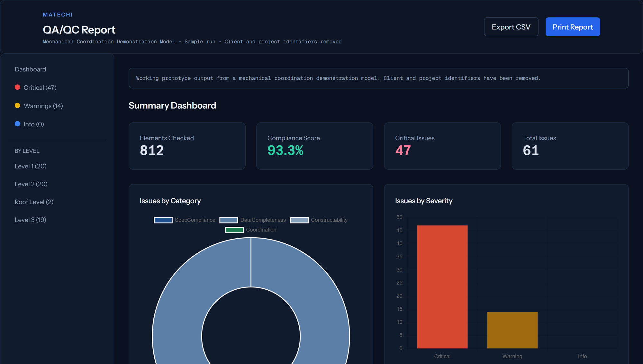The image size is (643, 364).
Task: Click the Print Report button
Action: coord(573,27)
